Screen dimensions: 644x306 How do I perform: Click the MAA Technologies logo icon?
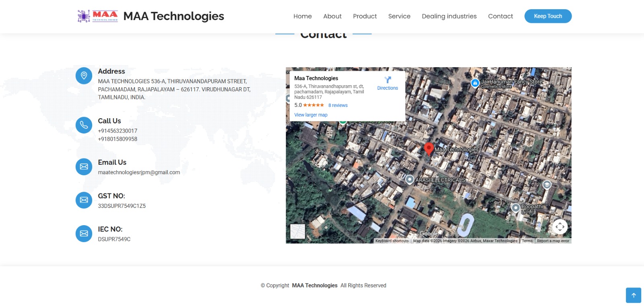97,16
